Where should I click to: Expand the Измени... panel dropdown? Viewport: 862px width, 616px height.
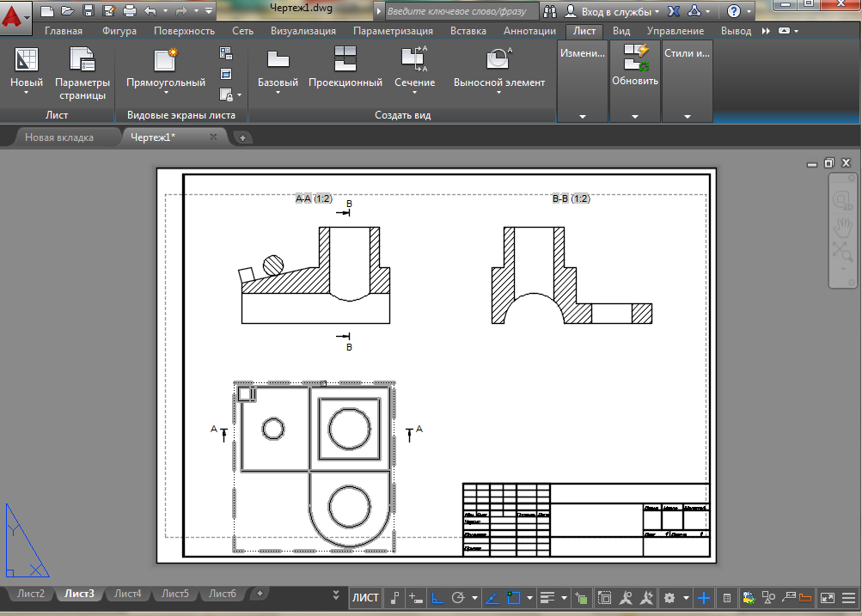(x=583, y=117)
